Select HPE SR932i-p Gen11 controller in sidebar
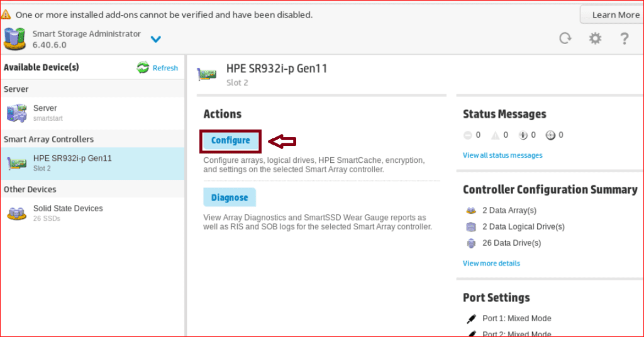 (x=72, y=163)
